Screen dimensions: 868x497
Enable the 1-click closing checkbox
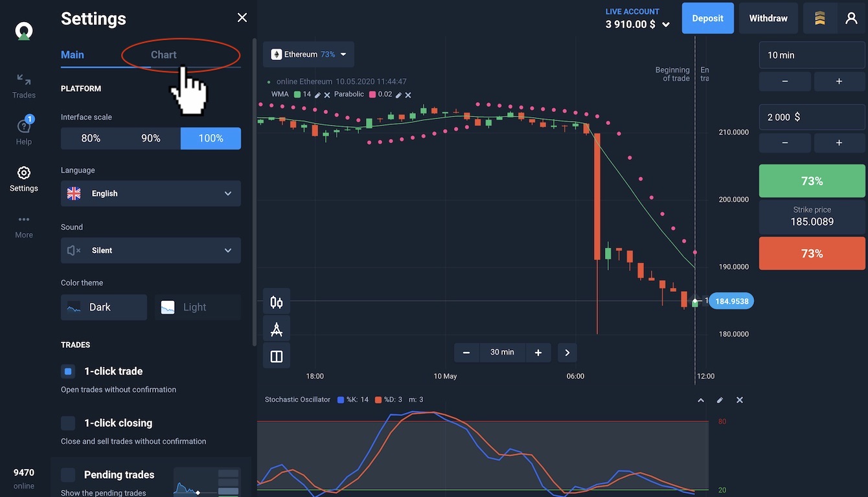pyautogui.click(x=68, y=423)
